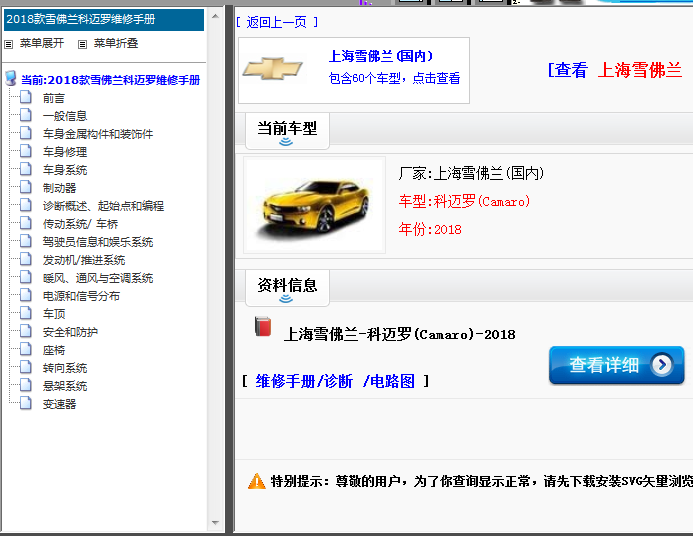The width and height of the screenshot is (693, 536).
Task: Select 发动机/推进系统 in the tree
Action: (x=84, y=260)
